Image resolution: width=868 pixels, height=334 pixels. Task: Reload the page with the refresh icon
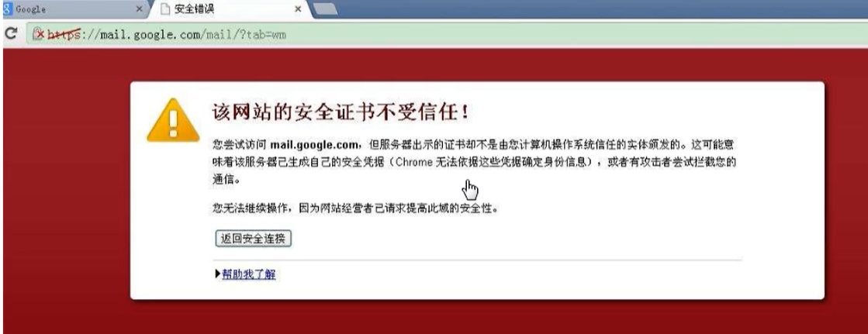tap(10, 34)
